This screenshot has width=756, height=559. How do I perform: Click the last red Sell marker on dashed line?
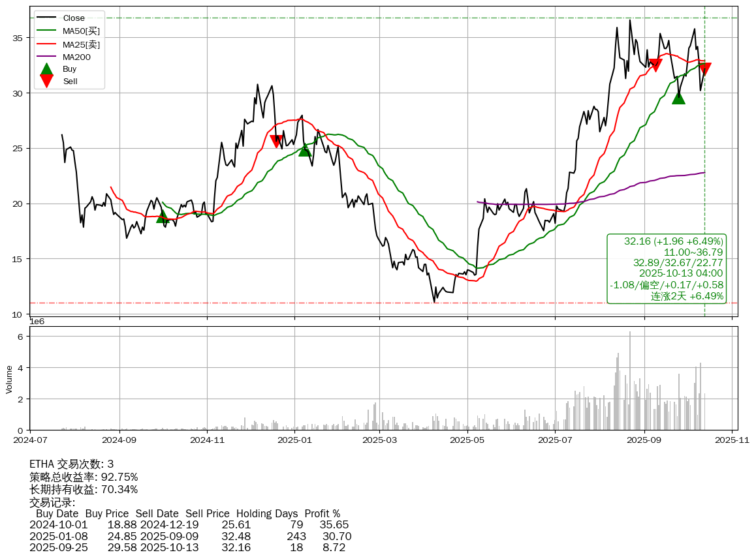(704, 68)
